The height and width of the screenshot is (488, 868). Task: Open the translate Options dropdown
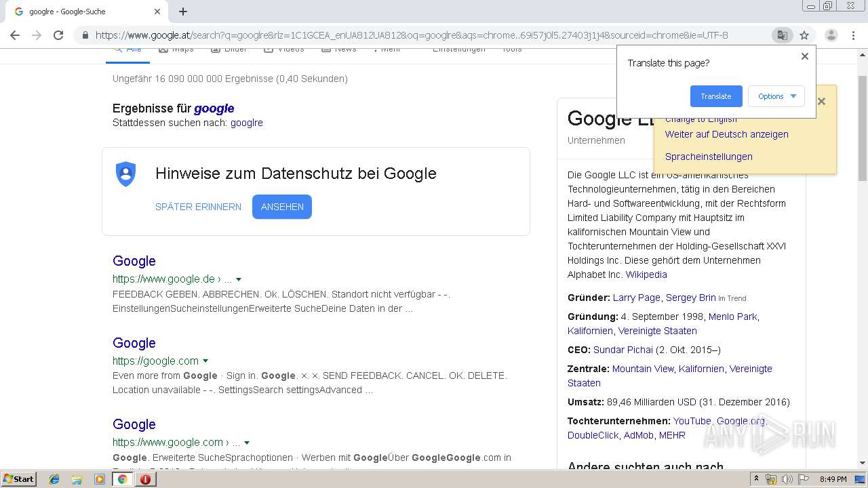[776, 96]
